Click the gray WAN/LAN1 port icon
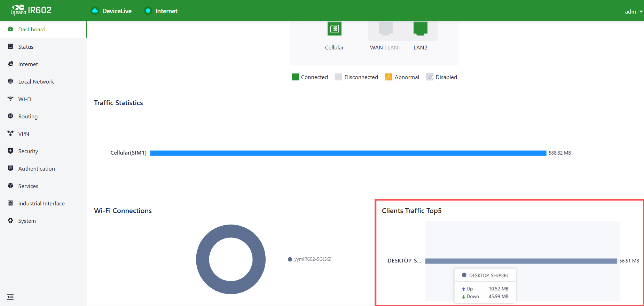This screenshot has width=644, height=306. pos(386,28)
